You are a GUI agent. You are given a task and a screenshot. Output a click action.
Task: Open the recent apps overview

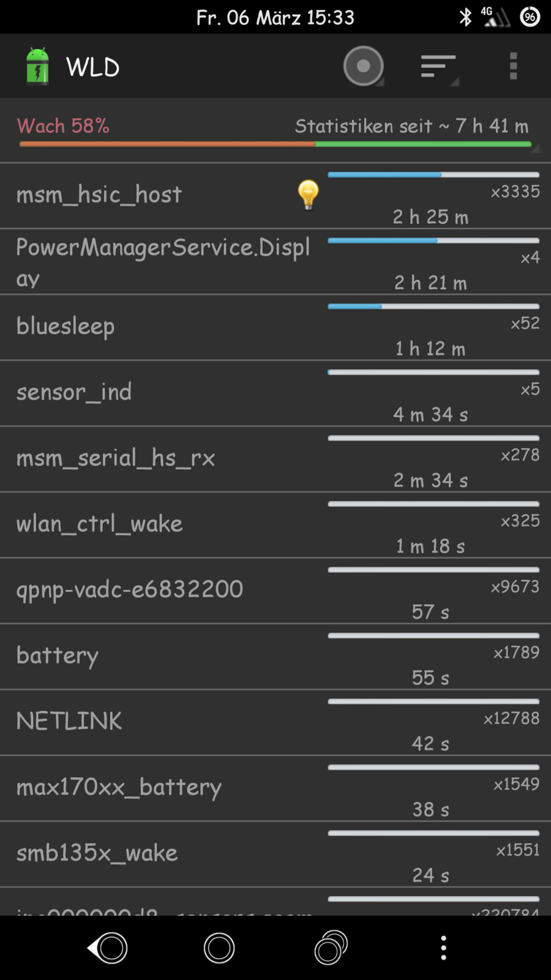coord(331,948)
